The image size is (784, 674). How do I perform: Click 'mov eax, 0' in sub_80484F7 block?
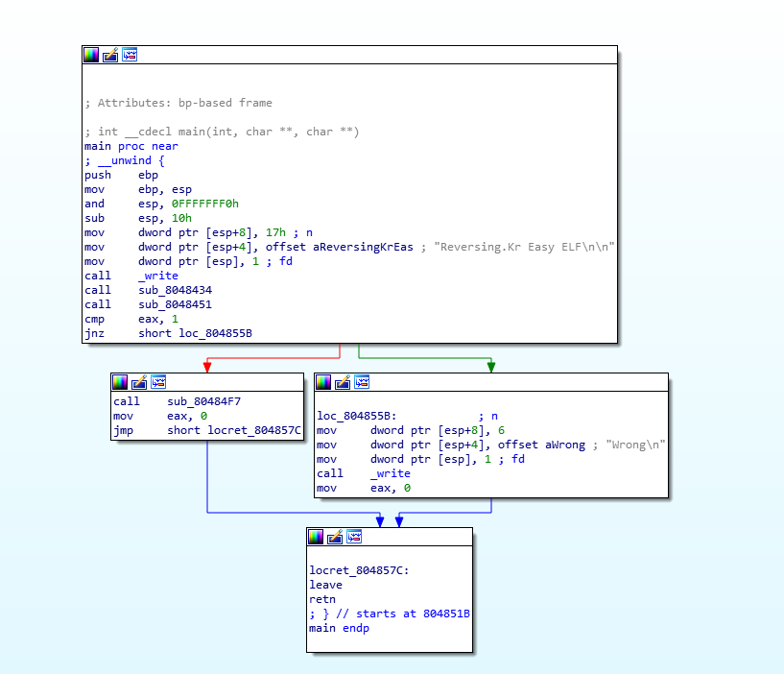tap(160, 416)
